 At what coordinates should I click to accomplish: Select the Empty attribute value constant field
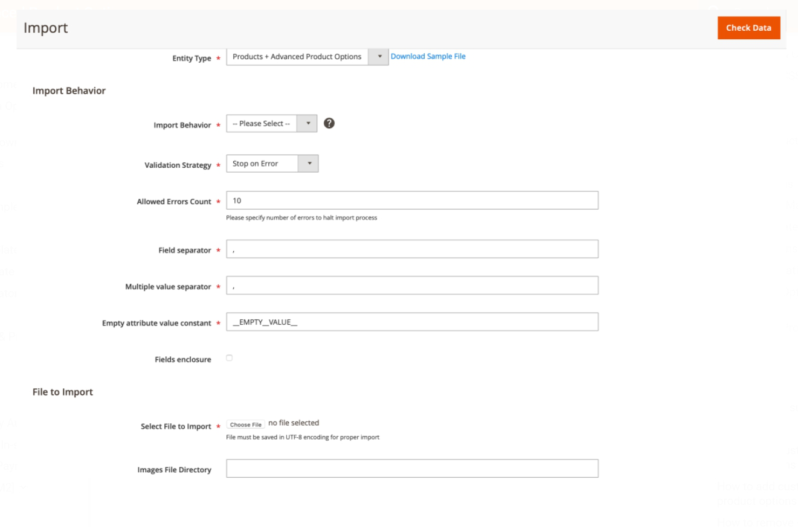coord(412,322)
